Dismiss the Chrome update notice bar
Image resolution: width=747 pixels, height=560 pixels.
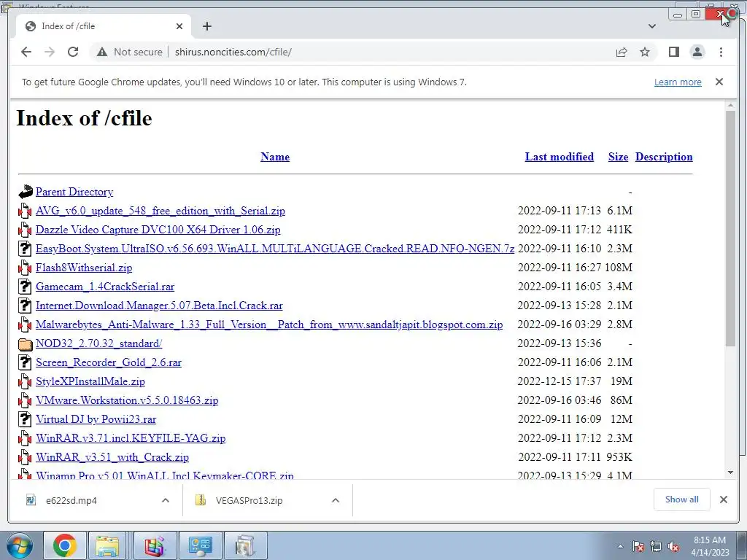[x=719, y=82]
